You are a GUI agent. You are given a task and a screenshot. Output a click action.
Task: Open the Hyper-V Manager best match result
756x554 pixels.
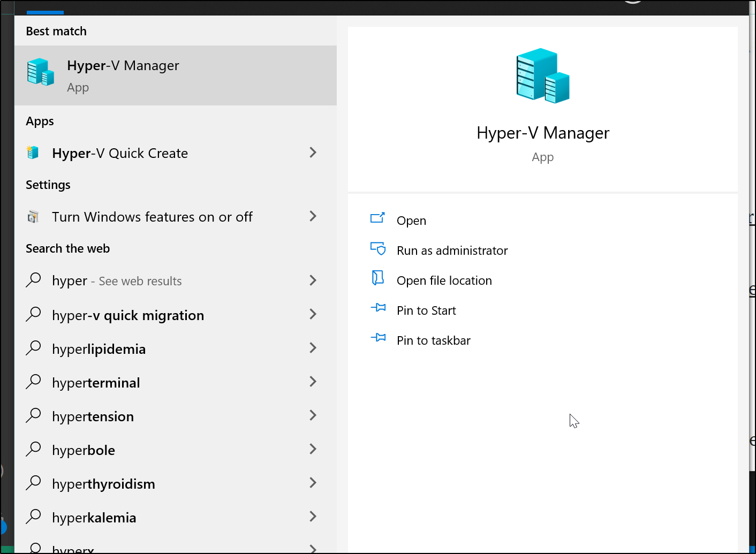(176, 75)
